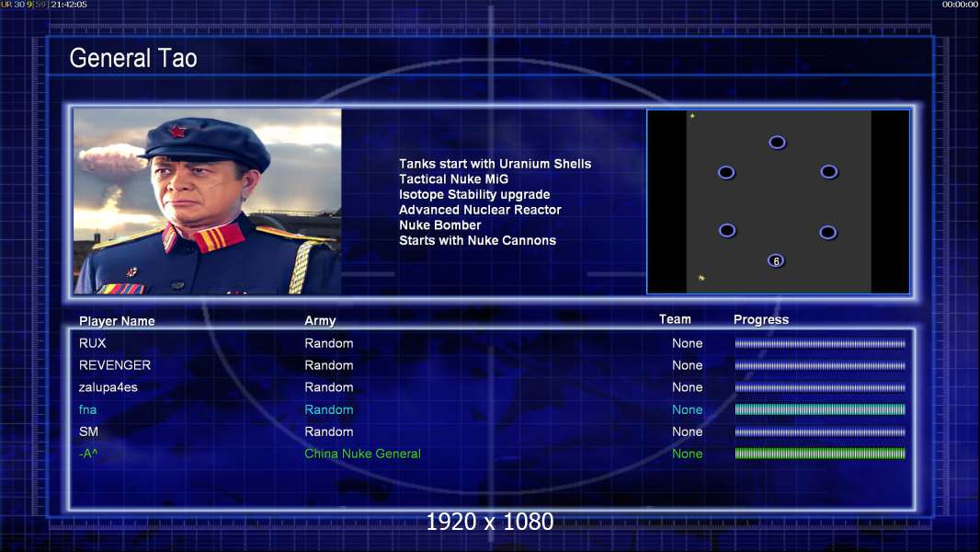Click the yellow star at minimap's northwest corner
This screenshot has width=980, height=552.
692,116
